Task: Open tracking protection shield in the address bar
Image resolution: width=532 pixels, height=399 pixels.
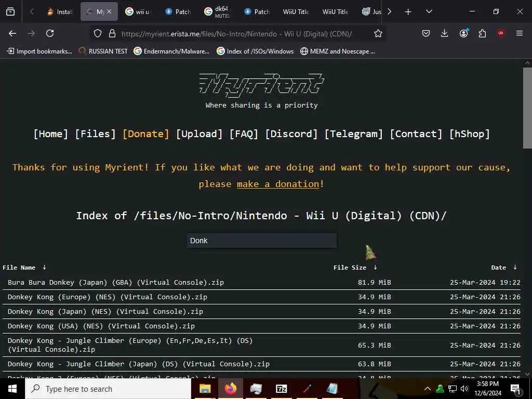Action: coord(98,34)
